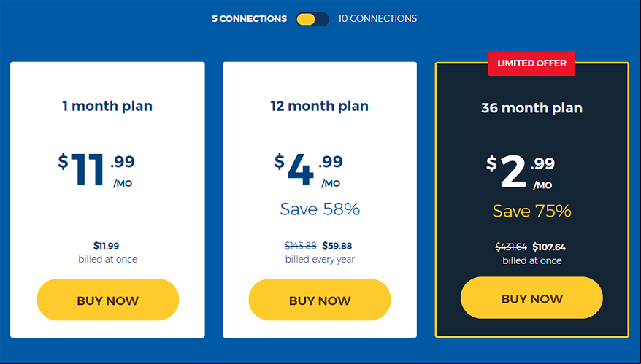This screenshot has height=364, width=641.
Task: Click the $11.99/MO price
Action: 96,170
